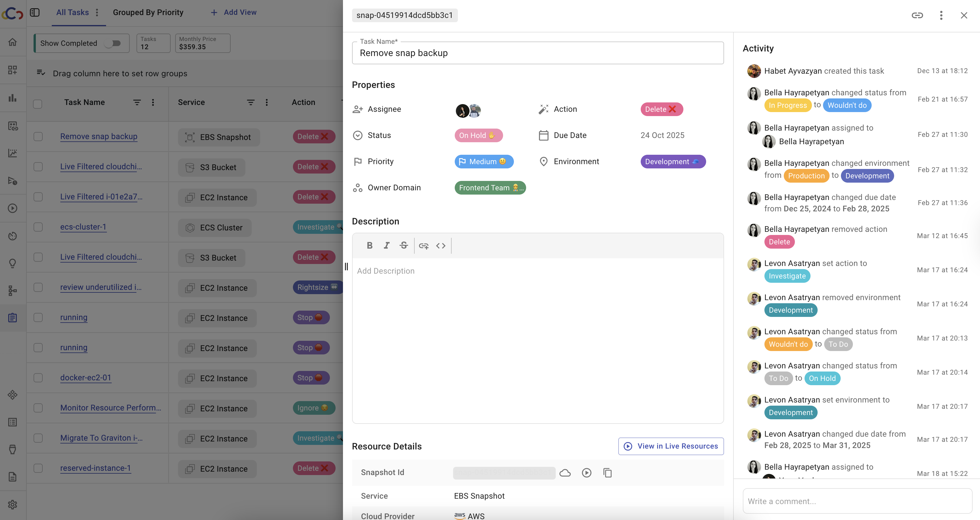Image resolution: width=980 pixels, height=520 pixels.
Task: Open the On Hold status dropdown
Action: (478, 135)
